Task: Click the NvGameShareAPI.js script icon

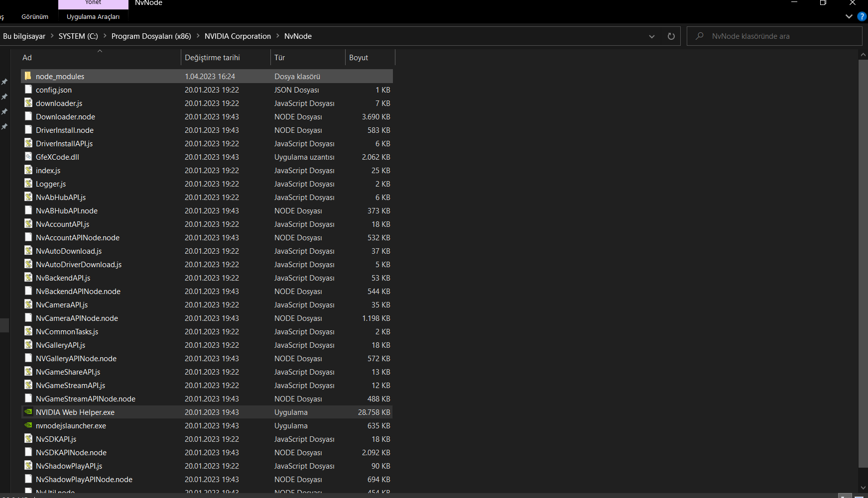Action: 28,372
